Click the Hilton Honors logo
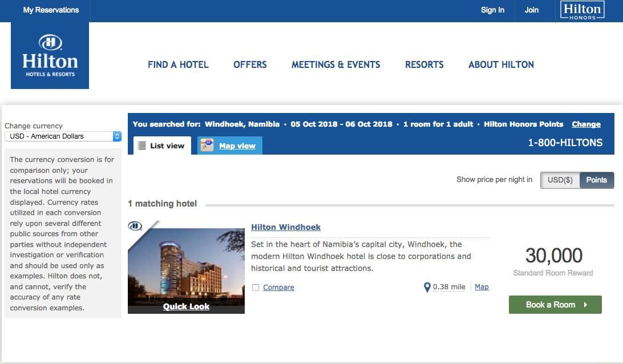This screenshot has height=364, width=623. click(581, 10)
